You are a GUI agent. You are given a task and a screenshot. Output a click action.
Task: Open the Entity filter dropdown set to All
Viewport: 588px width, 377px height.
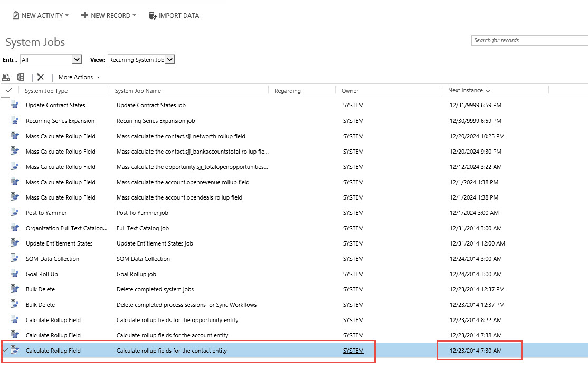tap(51, 60)
